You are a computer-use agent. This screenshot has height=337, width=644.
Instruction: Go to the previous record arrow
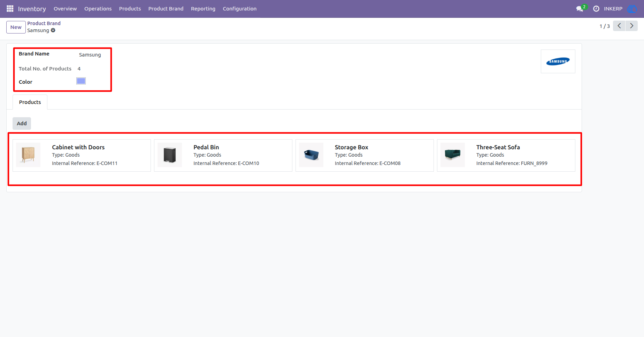pos(619,26)
